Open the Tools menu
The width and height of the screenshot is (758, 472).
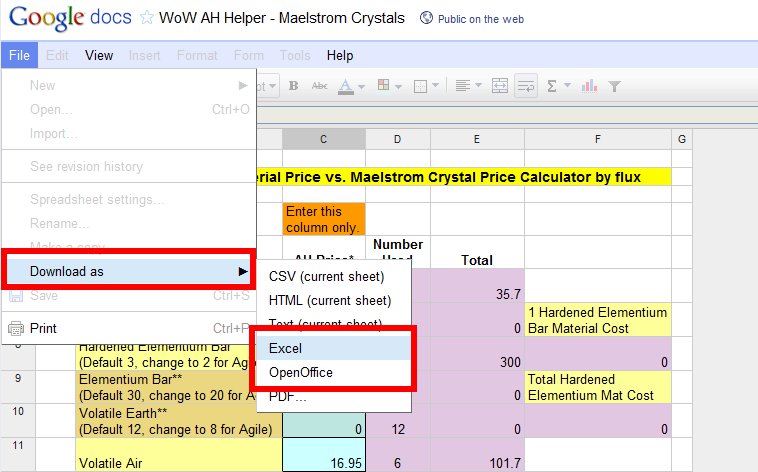click(295, 56)
